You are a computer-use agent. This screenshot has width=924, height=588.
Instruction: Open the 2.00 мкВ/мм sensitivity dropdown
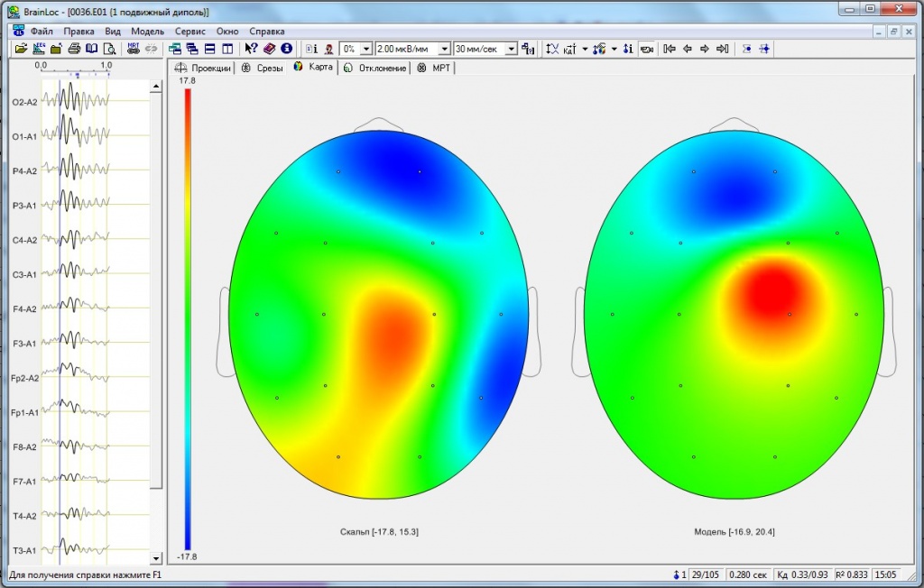coord(445,49)
